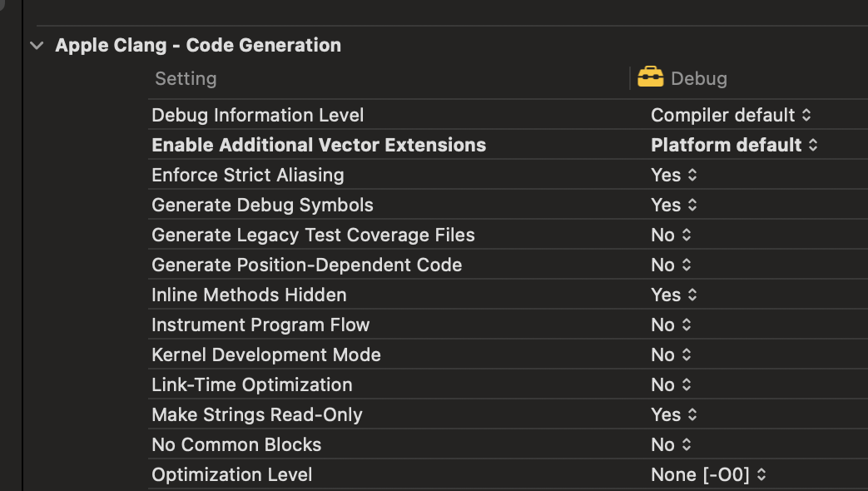Select Optimization Level setting name
868x491 pixels.
232,474
